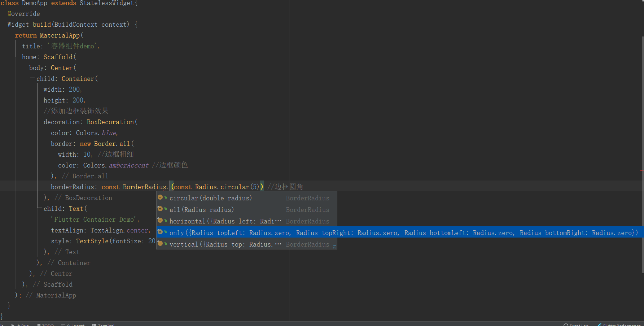Click the editor vertical scrollbar
644x326 pixels.
pos(643,155)
